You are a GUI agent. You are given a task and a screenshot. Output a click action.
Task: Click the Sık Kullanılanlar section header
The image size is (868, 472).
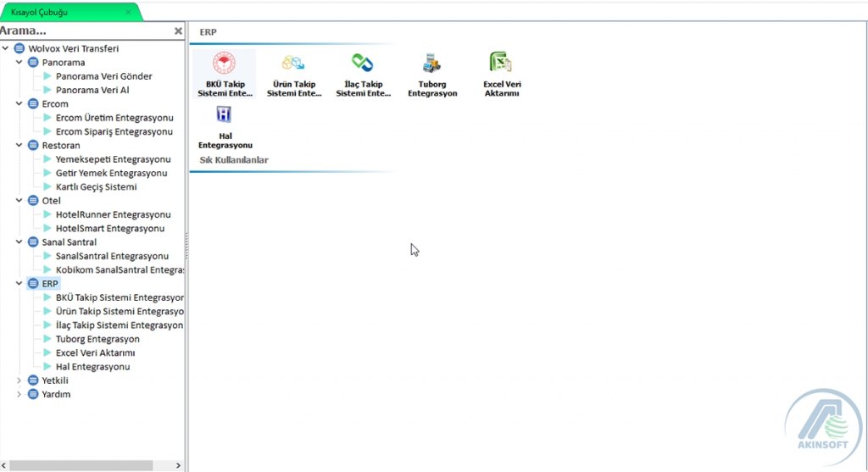pos(234,160)
